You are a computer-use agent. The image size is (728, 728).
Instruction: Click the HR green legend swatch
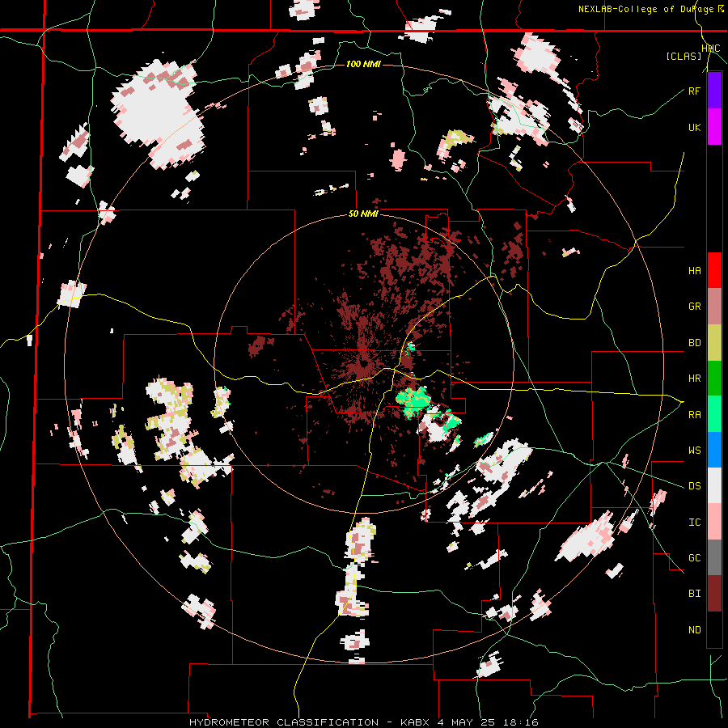click(x=714, y=379)
